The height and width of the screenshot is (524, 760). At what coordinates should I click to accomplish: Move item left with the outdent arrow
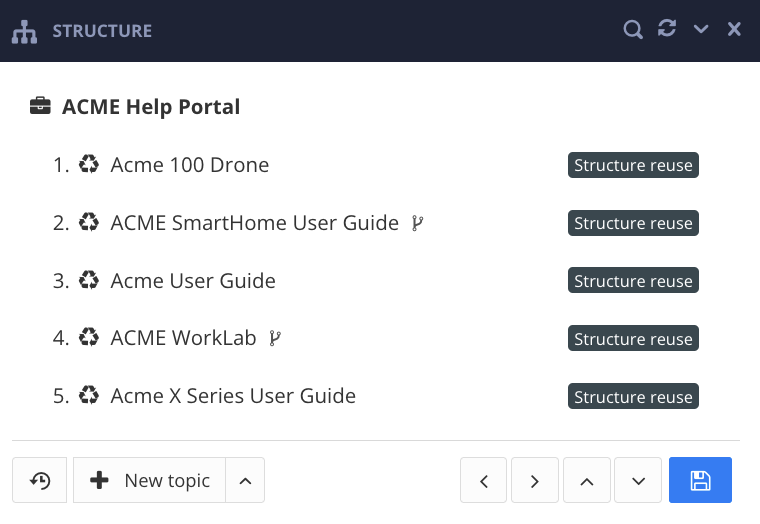coord(485,481)
